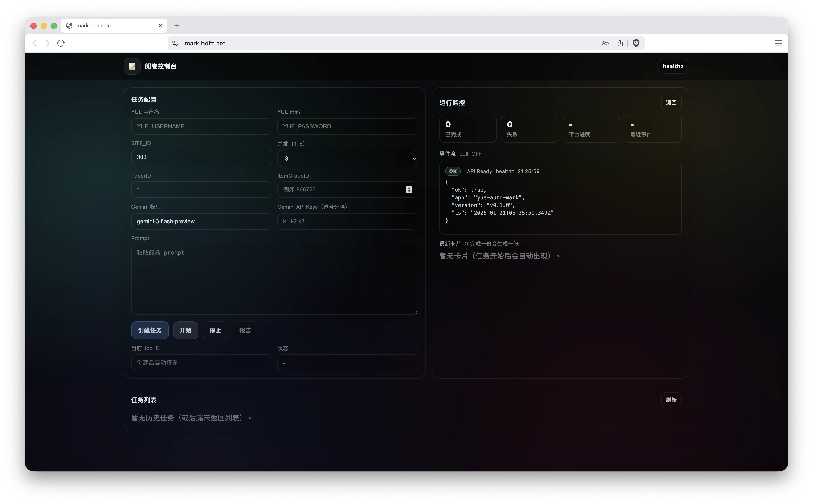This screenshot has width=813, height=504.
Task: Reload the current page
Action: click(x=61, y=43)
